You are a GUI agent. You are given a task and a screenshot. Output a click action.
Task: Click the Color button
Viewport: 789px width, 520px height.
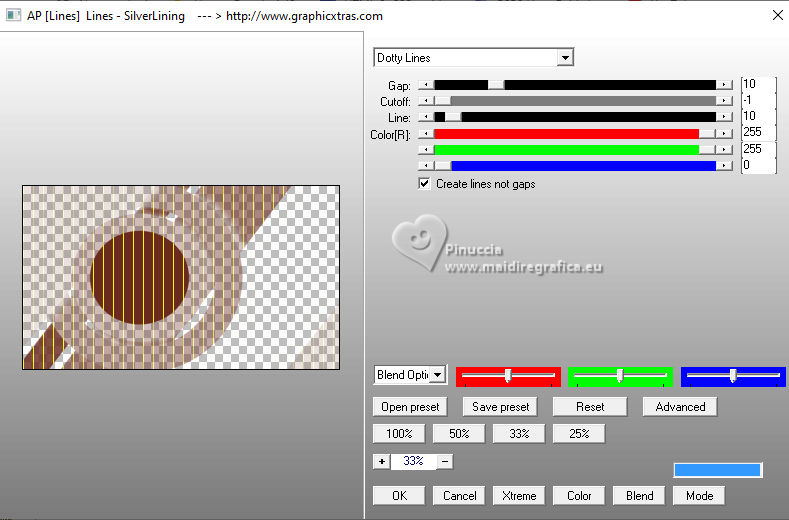point(579,496)
